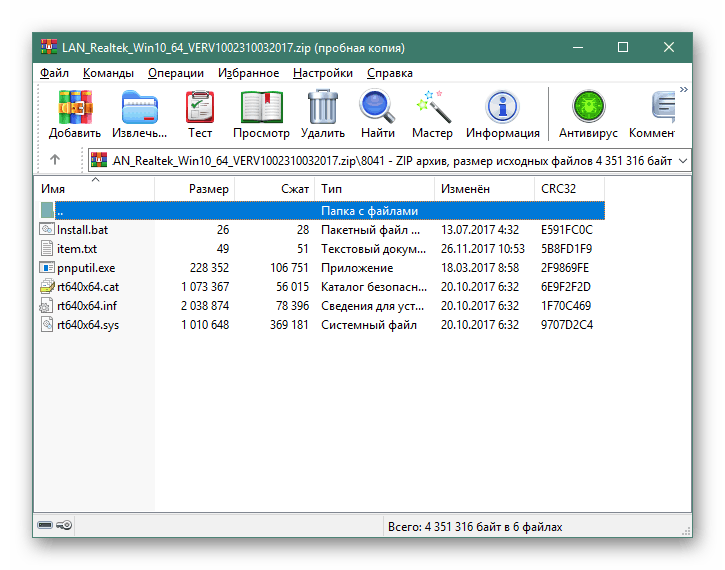The width and height of the screenshot is (725, 570).
Task: Click the archive icon in address bar
Action: coord(99,160)
